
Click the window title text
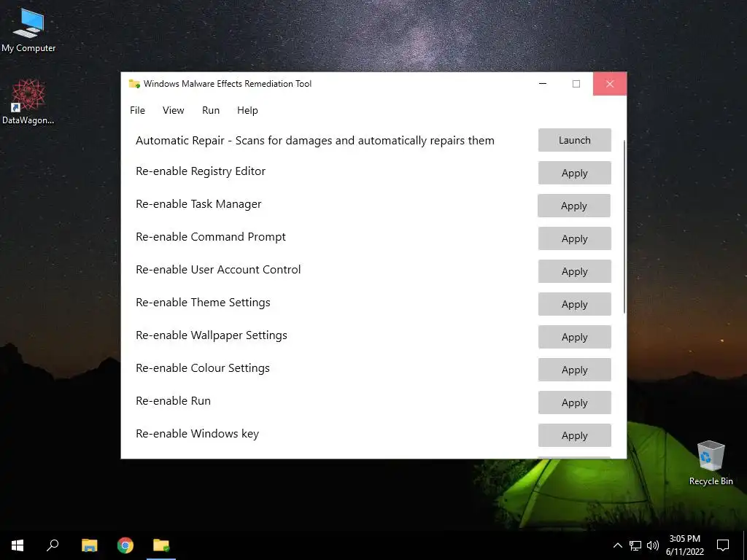pos(228,84)
